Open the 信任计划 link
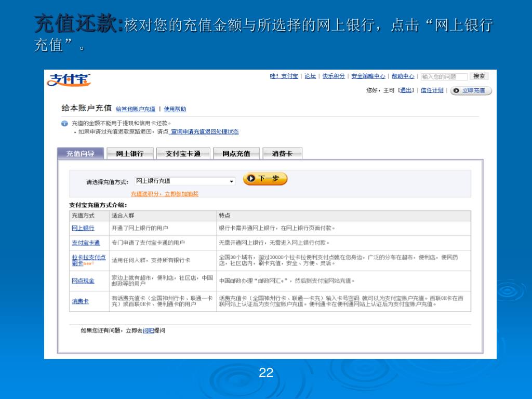The height and width of the screenshot is (399, 532). coord(432,90)
